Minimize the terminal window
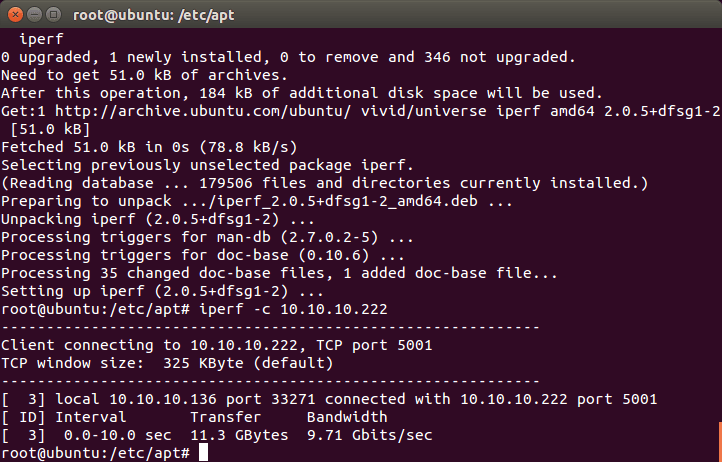Viewport: 722px width, 462px height. [x=34, y=14]
